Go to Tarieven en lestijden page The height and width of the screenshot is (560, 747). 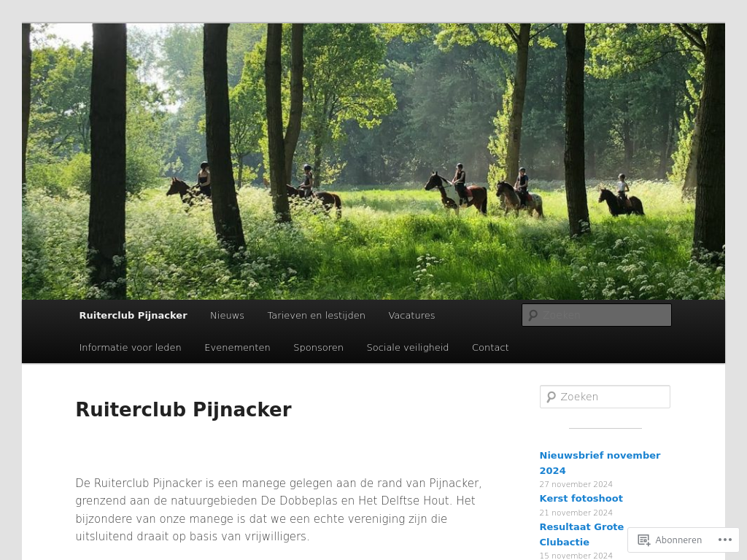tap(317, 315)
